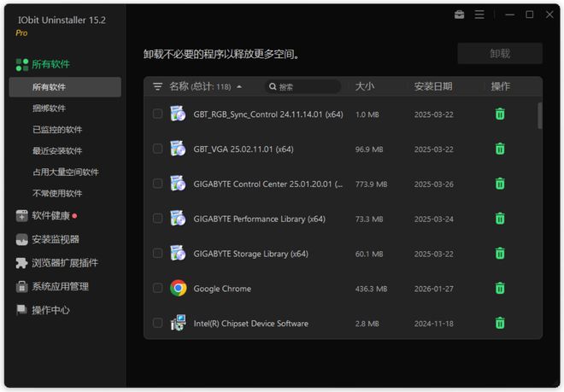
Task: Check the GBT_VGA 25.02.11.01 checkbox
Action: [157, 149]
